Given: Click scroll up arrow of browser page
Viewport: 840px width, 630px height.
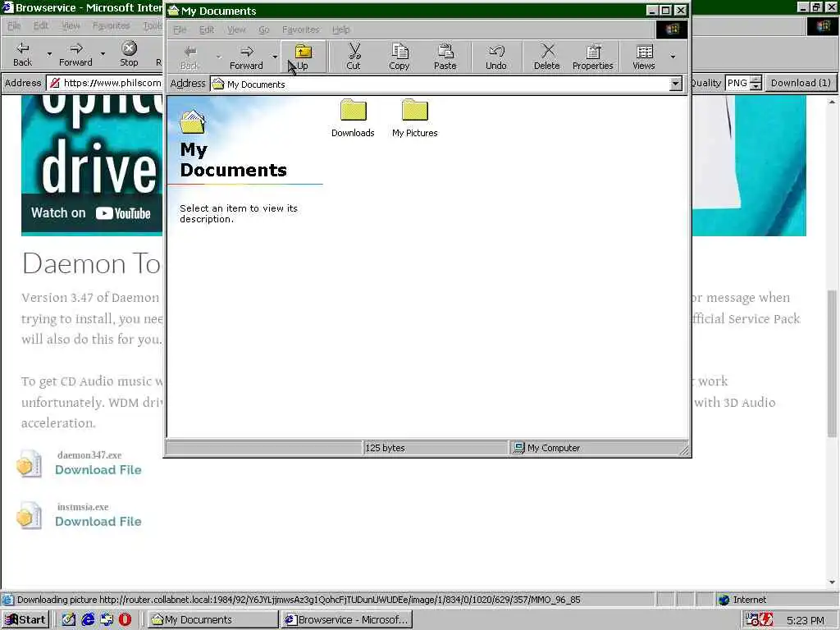Looking at the screenshot, I should (x=832, y=101).
